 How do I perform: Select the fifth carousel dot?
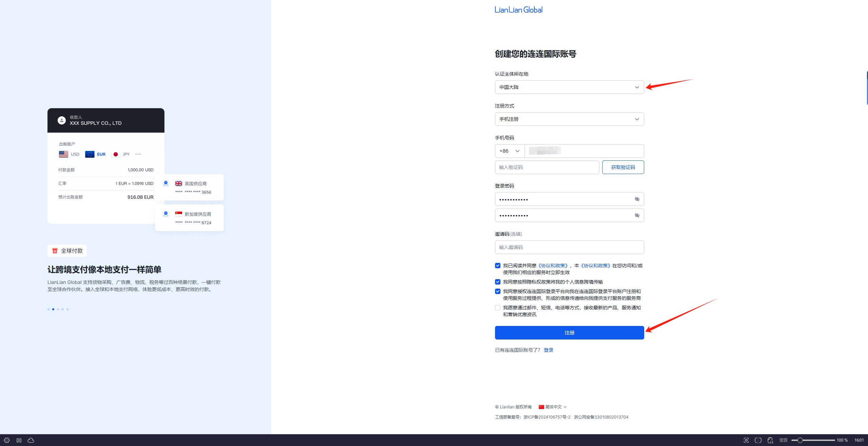67,309
